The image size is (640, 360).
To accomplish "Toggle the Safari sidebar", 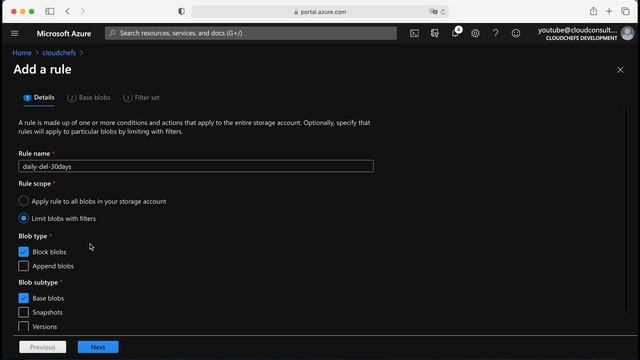I will pyautogui.click(x=50, y=11).
